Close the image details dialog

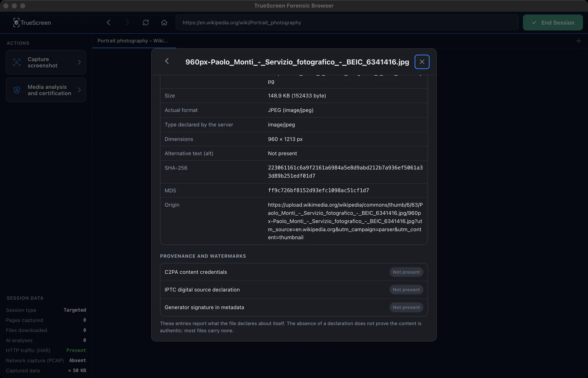(422, 62)
